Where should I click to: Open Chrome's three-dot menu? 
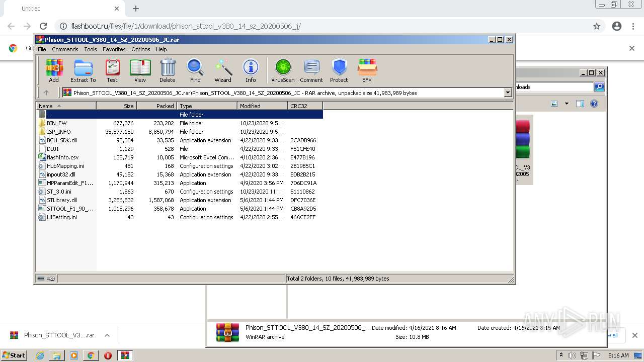tap(634, 26)
